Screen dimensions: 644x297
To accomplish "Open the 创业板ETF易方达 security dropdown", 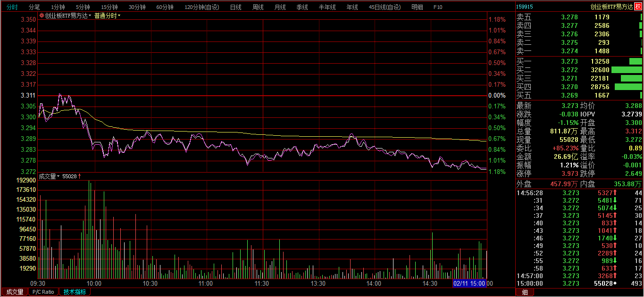I will coord(67,16).
